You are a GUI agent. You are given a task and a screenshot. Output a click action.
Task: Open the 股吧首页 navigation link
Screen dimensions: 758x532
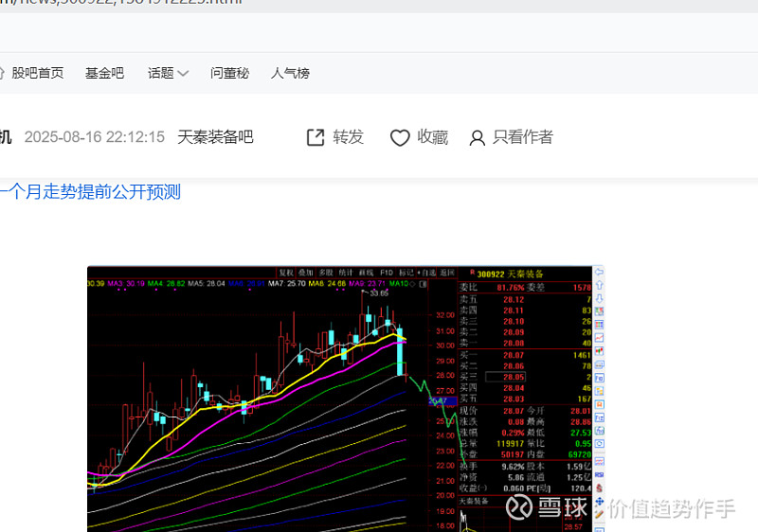(x=37, y=73)
